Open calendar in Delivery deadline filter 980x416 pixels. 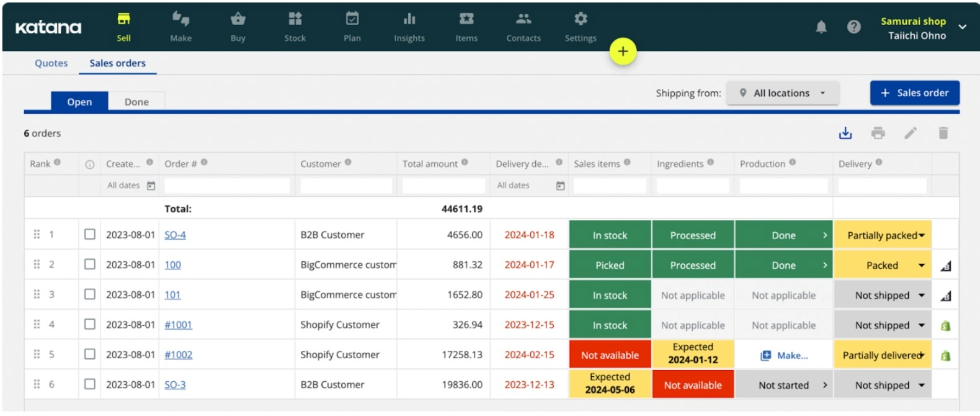pyautogui.click(x=560, y=186)
